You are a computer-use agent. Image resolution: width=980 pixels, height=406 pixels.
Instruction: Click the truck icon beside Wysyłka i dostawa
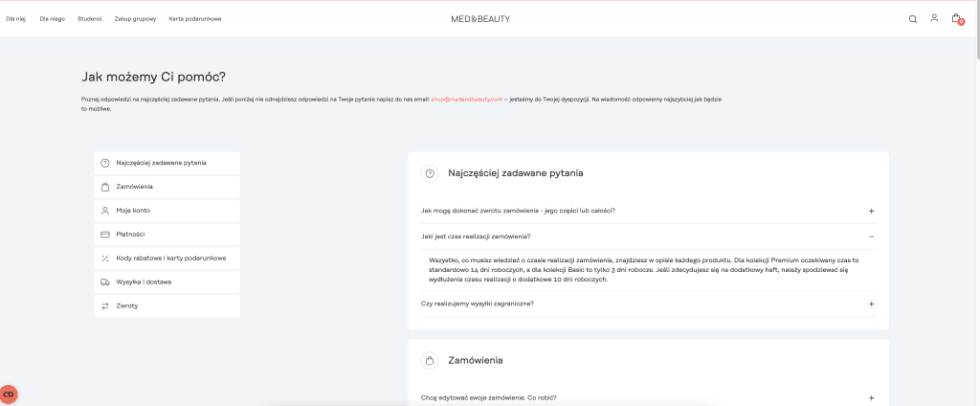point(105,282)
